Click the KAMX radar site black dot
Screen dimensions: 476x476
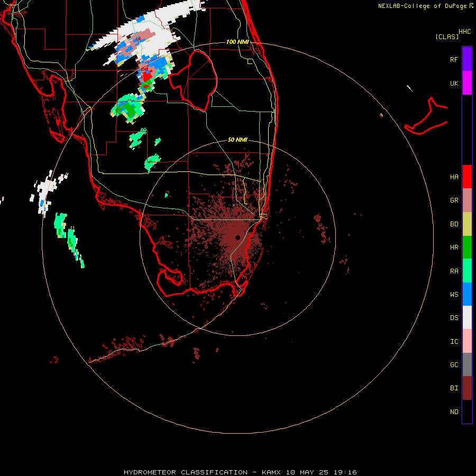[x=237, y=237]
